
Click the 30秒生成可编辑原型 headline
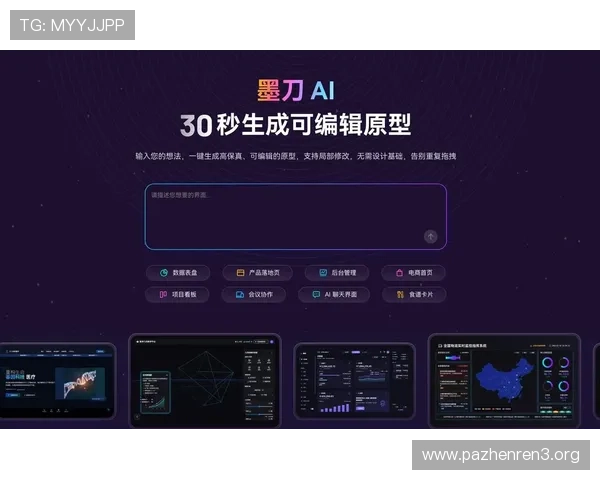296,125
